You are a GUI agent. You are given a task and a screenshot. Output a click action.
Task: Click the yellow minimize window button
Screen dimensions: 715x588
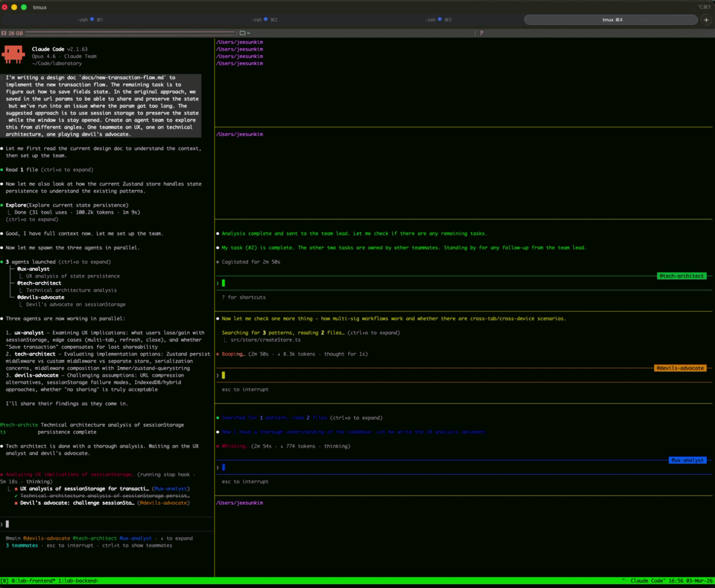14,7
